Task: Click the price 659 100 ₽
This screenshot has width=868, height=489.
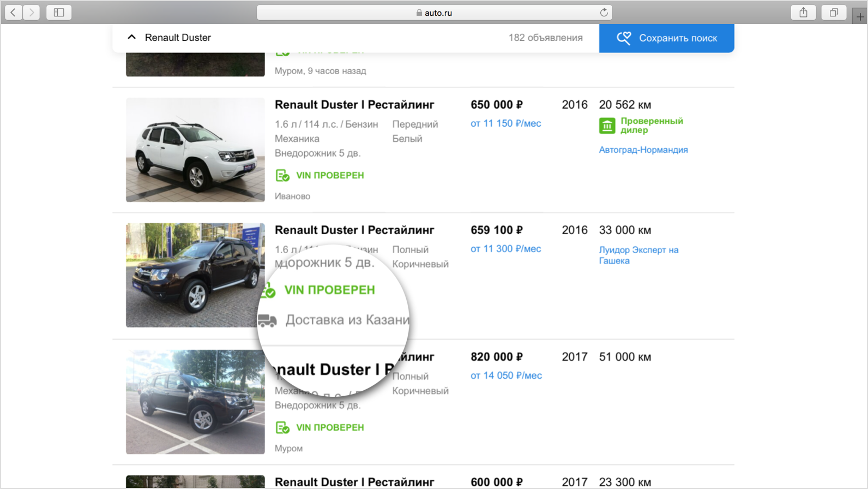Action: click(x=497, y=230)
